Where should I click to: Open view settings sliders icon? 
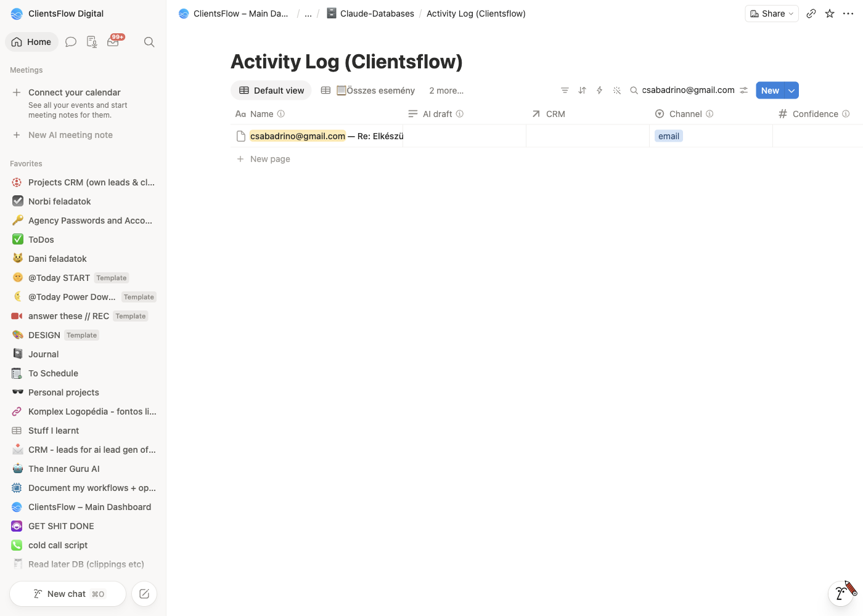tap(744, 91)
